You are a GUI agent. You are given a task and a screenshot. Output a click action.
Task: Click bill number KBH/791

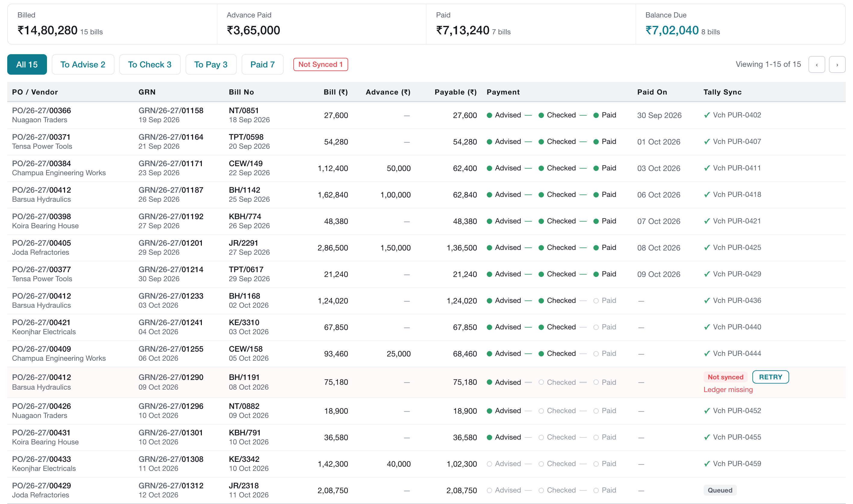[245, 433]
